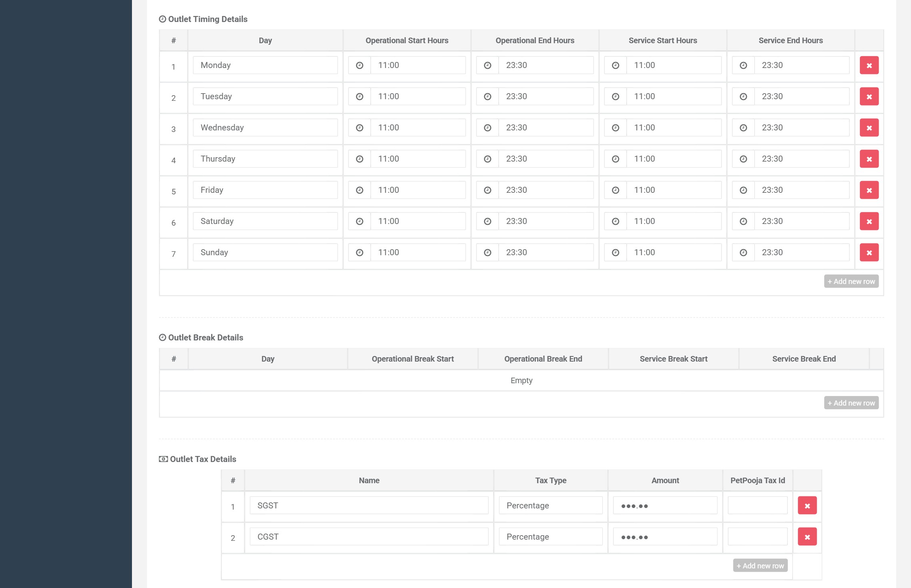
Task: Edit Saturday service end hours 23:30
Action: click(802, 221)
